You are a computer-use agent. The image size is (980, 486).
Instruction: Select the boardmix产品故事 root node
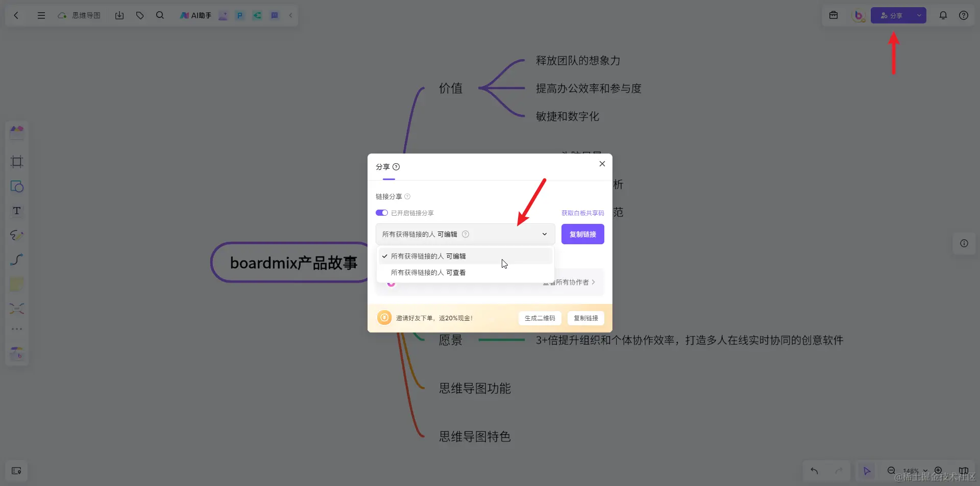pyautogui.click(x=293, y=263)
